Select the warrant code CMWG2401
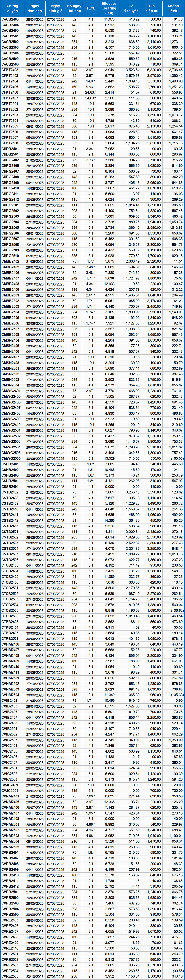 (x=11, y=391)
